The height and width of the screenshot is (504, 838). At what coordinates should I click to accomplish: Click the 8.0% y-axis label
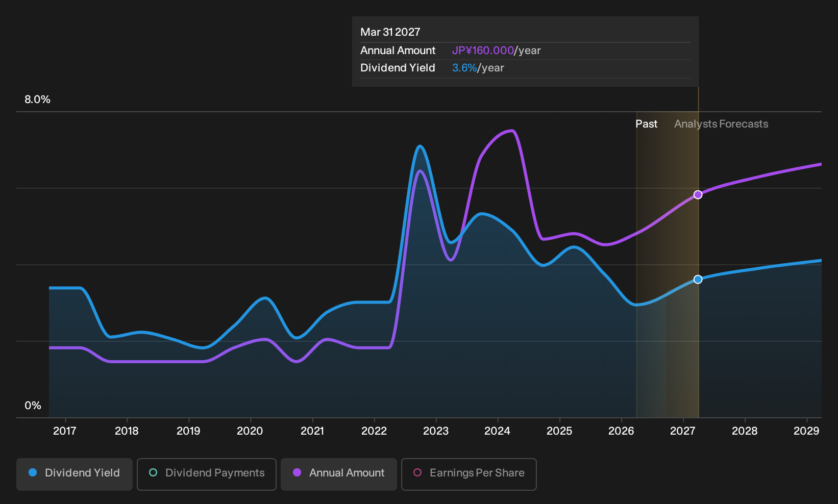point(37,99)
